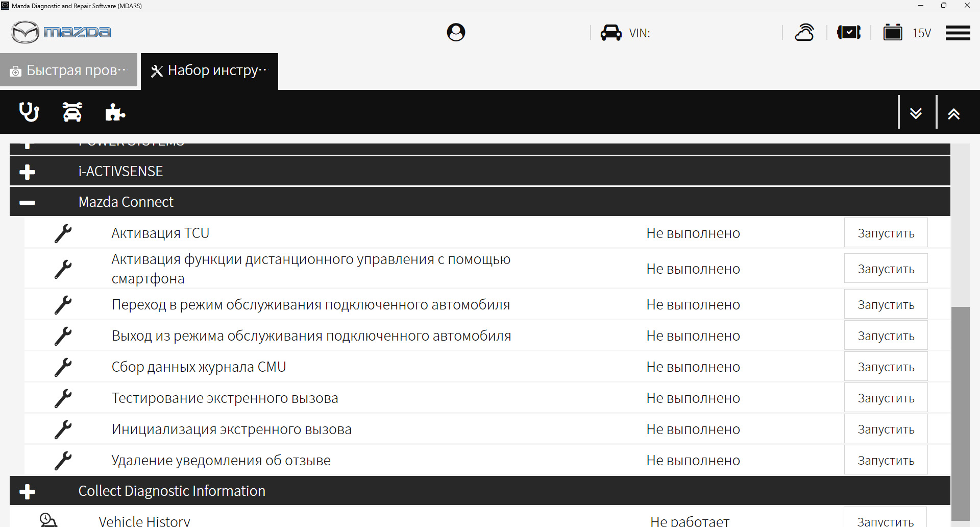Run Выход из режима обслуживания via Запустить
This screenshot has height=527, width=980.
coord(886,336)
